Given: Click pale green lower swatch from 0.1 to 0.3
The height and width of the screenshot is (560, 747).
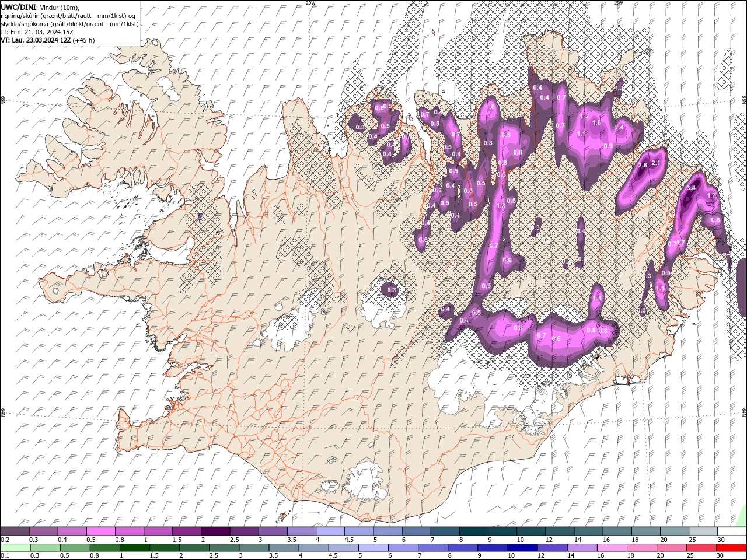Looking at the screenshot, I should pyautogui.click(x=15, y=548).
